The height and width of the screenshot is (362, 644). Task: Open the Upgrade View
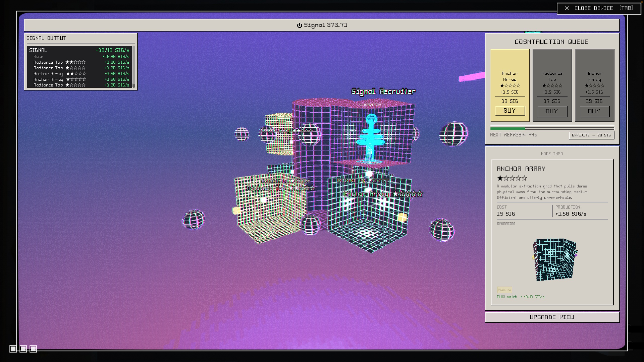pos(552,317)
